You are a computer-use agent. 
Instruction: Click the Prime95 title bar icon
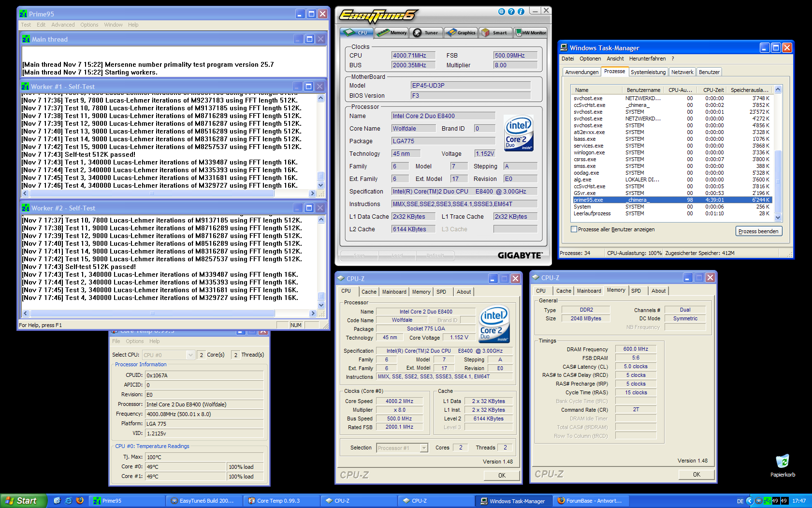23,14
